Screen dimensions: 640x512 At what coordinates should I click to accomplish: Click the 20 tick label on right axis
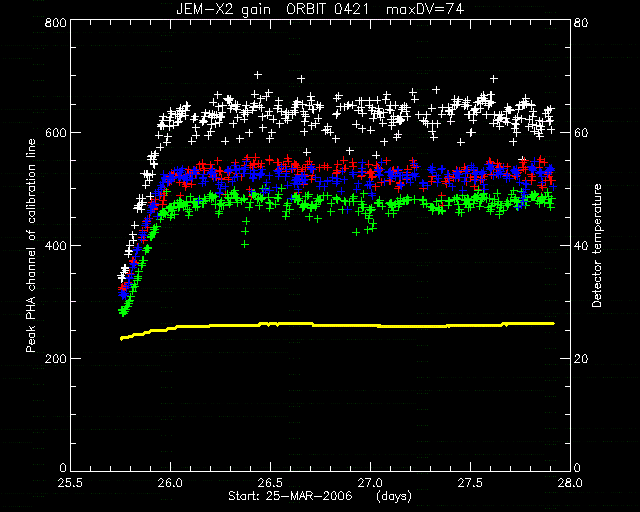[581, 358]
